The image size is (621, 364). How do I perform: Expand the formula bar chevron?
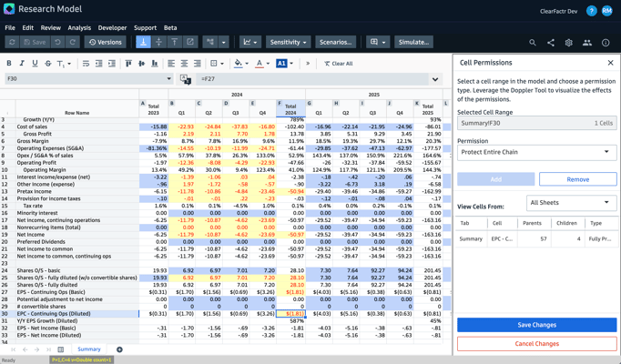[435, 79]
